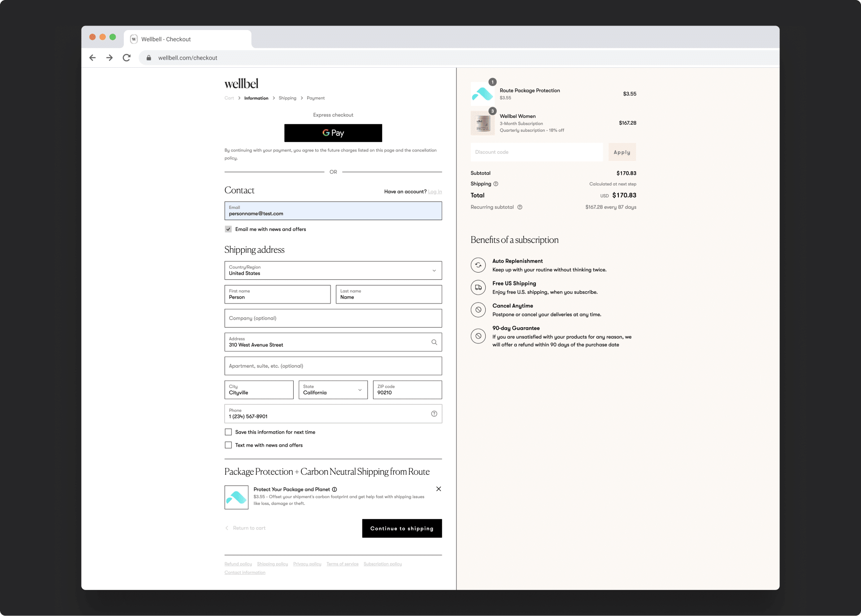861x616 pixels.
Task: Open info icon beside Protect Your Package
Action: click(x=335, y=490)
